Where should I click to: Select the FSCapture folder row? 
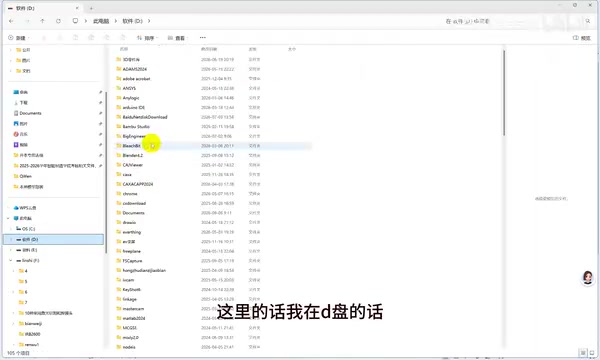click(213, 261)
